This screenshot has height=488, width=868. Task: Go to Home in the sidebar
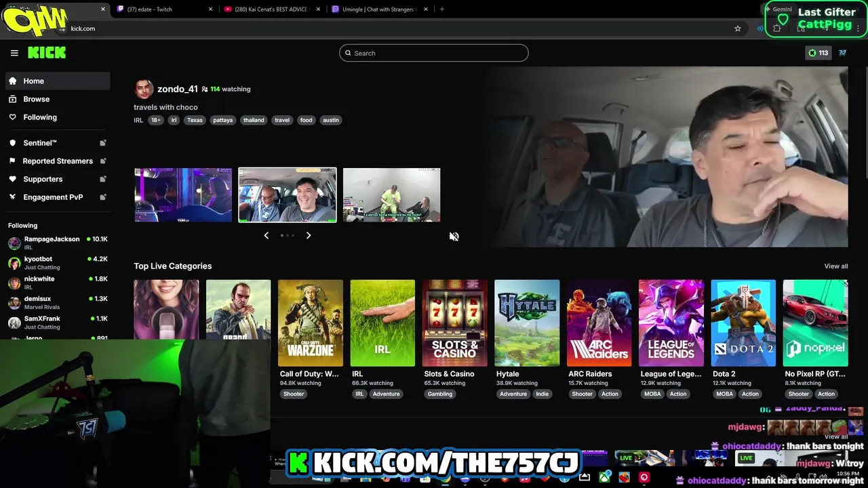tap(58, 81)
